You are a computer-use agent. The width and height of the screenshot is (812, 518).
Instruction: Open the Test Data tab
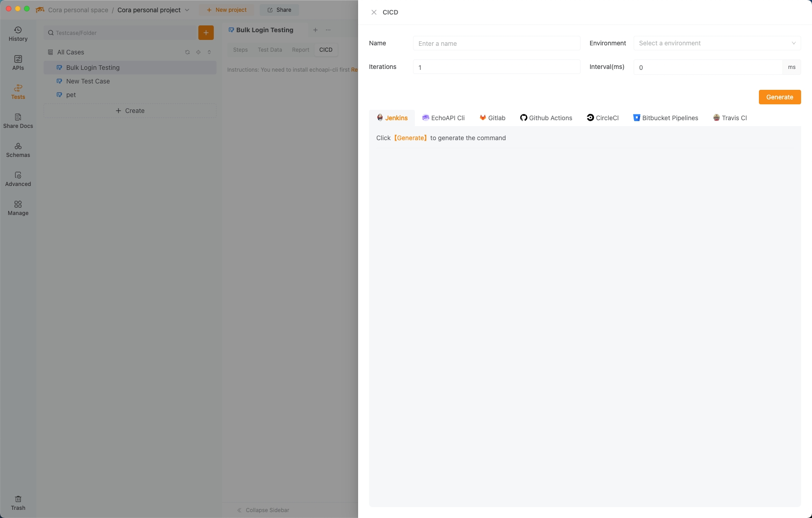click(270, 50)
